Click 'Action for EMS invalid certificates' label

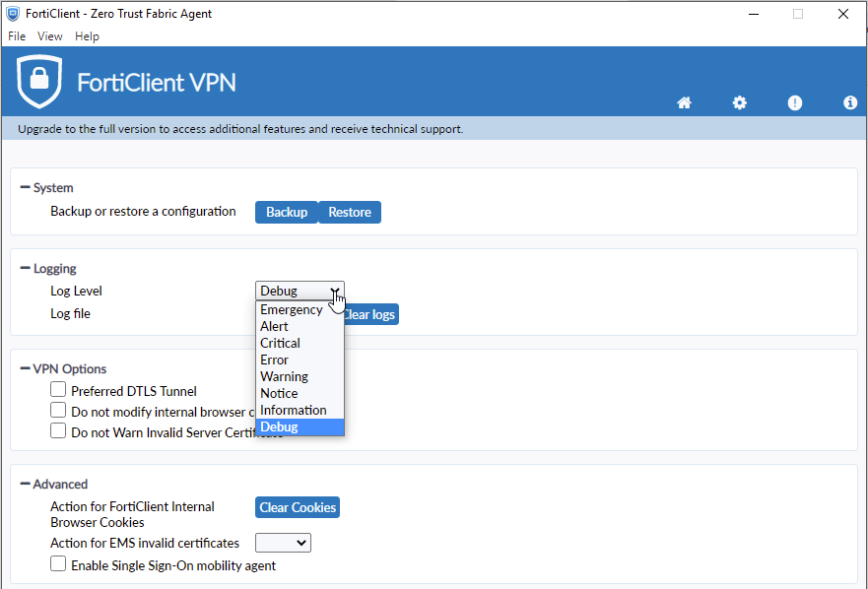(145, 543)
